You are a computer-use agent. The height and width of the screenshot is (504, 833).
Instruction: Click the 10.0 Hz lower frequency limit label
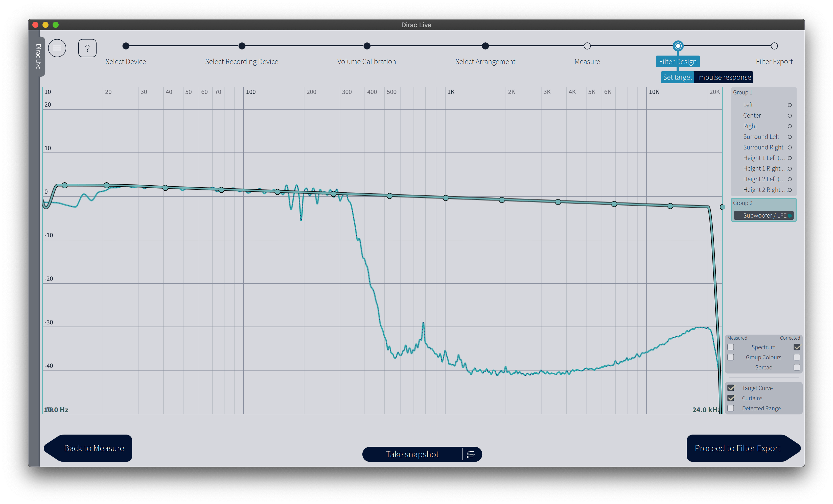coord(56,410)
